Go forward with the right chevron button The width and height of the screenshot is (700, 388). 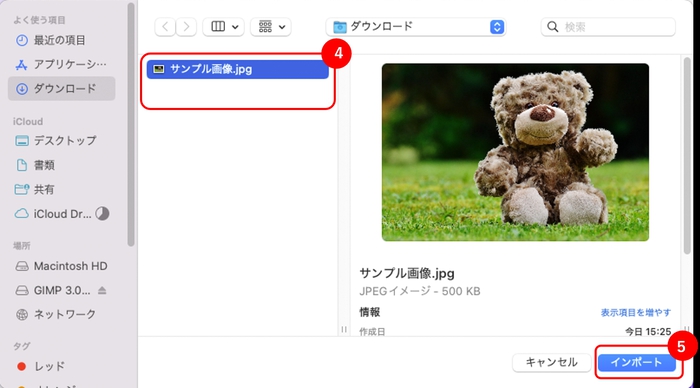pos(186,27)
